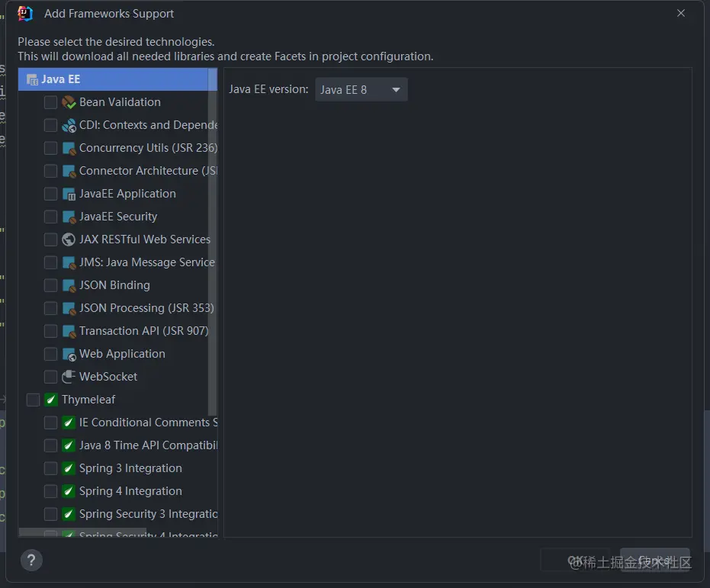Image resolution: width=710 pixels, height=588 pixels.
Task: Enable the Bean Validation checkbox
Action: 50,102
